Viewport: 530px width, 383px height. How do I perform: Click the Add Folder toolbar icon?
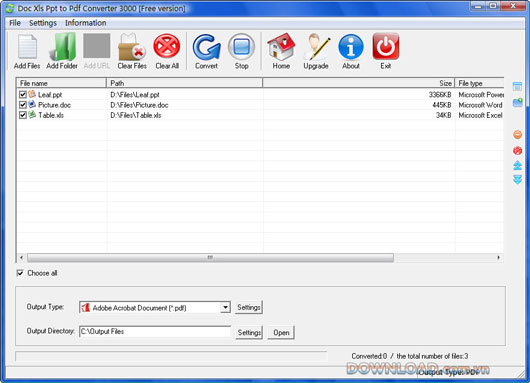(63, 47)
